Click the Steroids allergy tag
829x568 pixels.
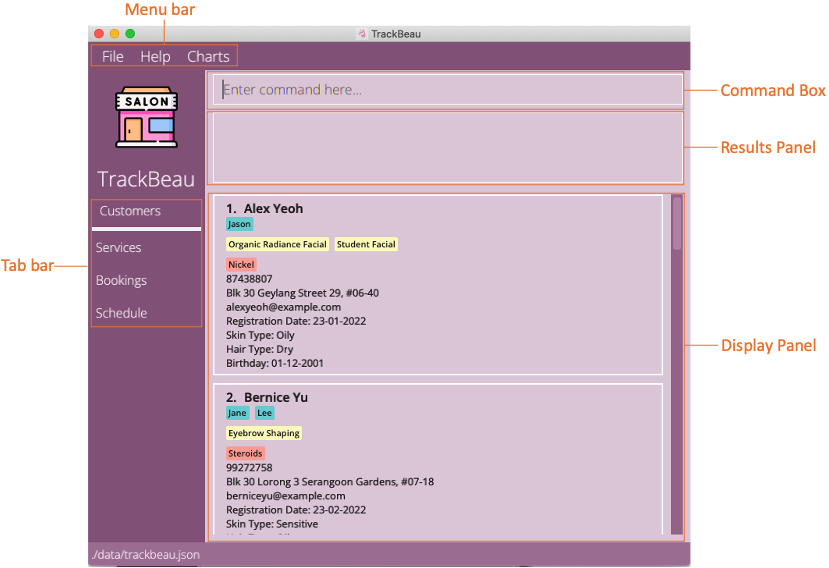(245, 453)
